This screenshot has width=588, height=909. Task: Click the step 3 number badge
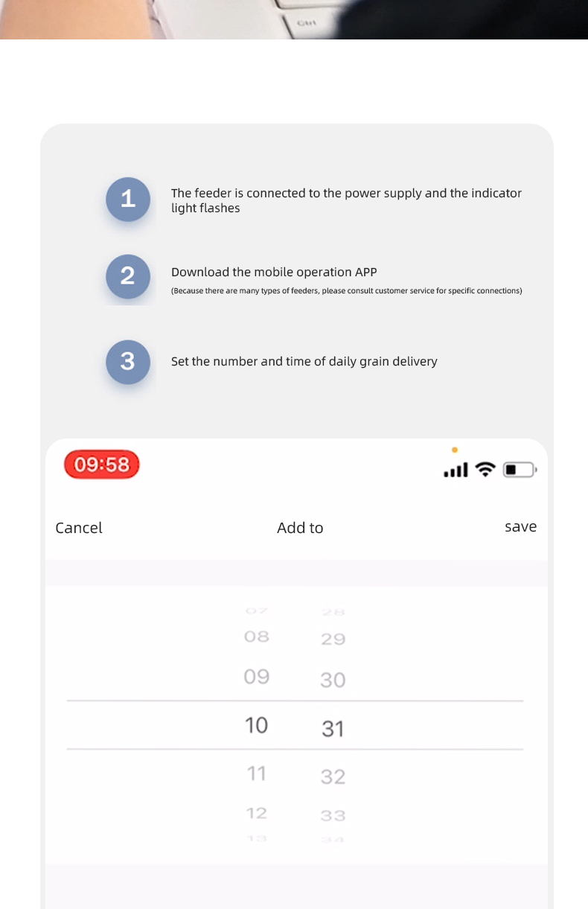tap(128, 362)
